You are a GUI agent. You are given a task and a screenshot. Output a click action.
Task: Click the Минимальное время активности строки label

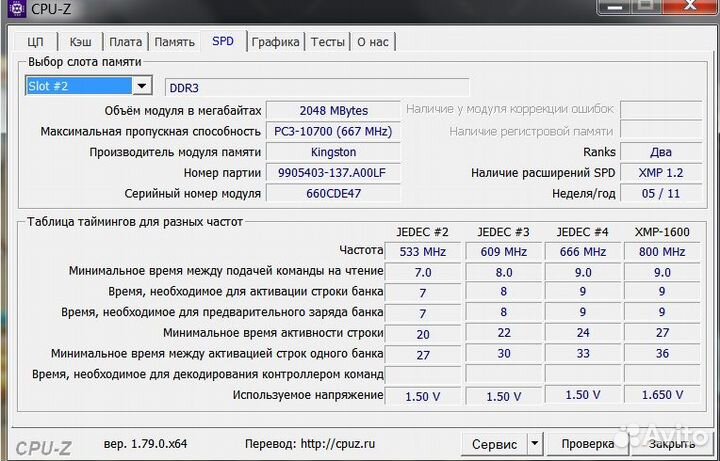273,333
